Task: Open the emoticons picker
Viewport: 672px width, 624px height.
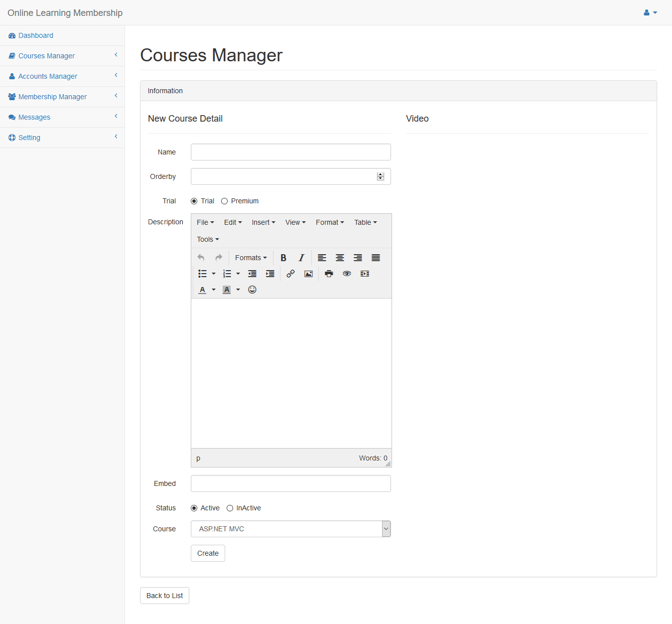Action: click(x=252, y=290)
